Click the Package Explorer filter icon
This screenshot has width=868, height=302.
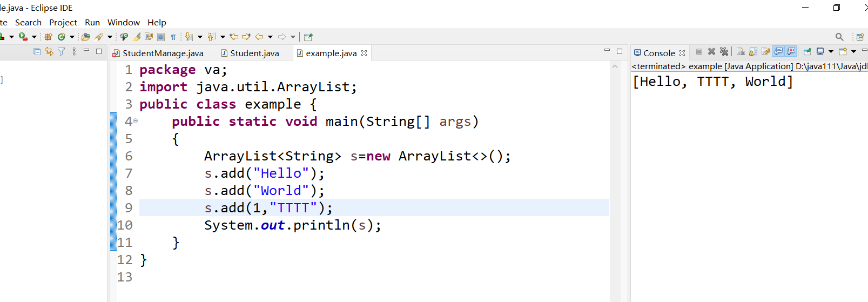tap(62, 51)
